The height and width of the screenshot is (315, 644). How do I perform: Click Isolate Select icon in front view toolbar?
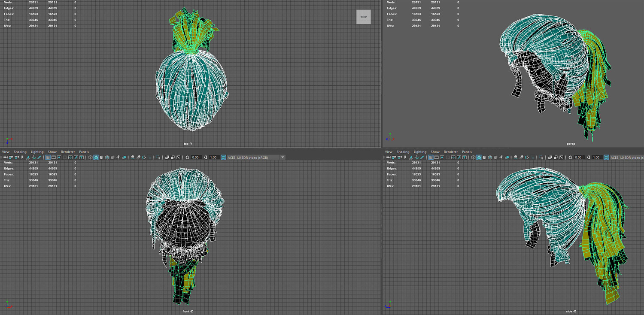click(x=158, y=157)
